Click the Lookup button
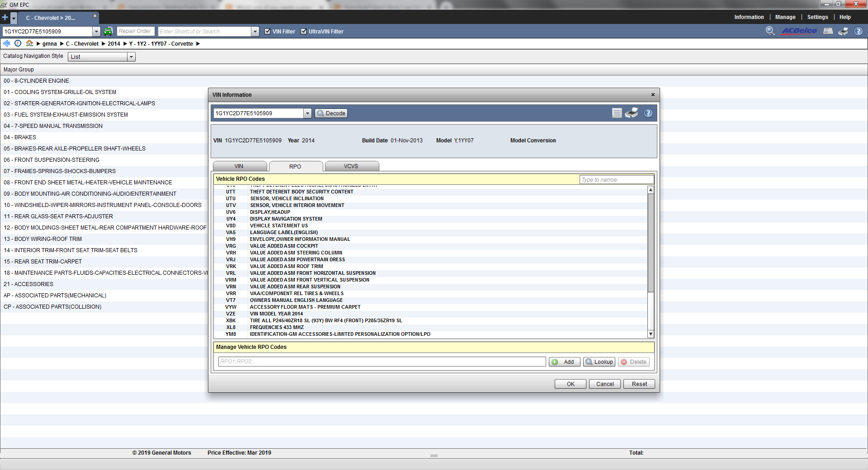 599,362
